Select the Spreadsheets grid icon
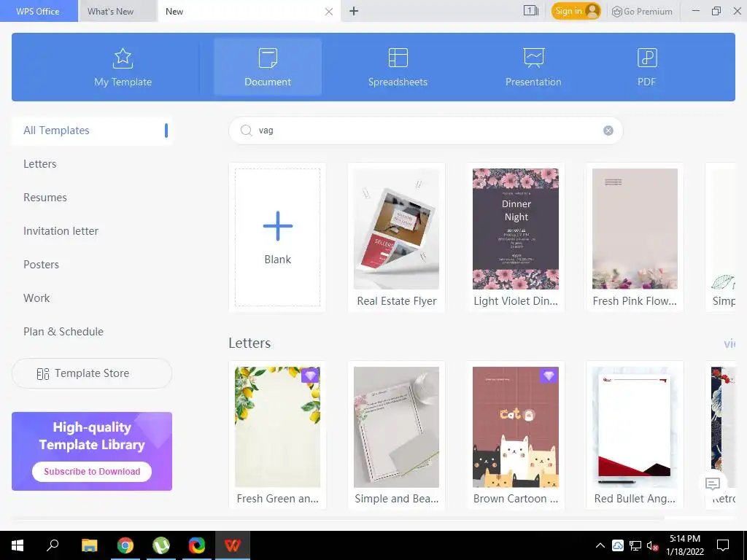 [398, 58]
